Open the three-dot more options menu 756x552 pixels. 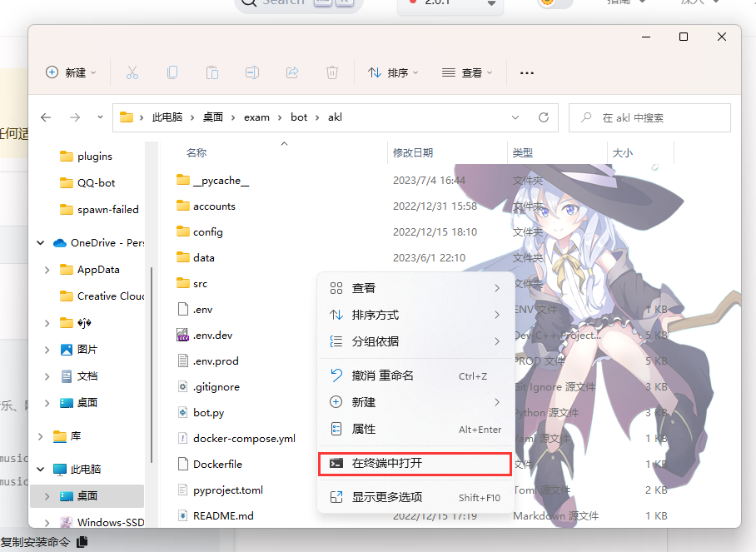coord(527,72)
